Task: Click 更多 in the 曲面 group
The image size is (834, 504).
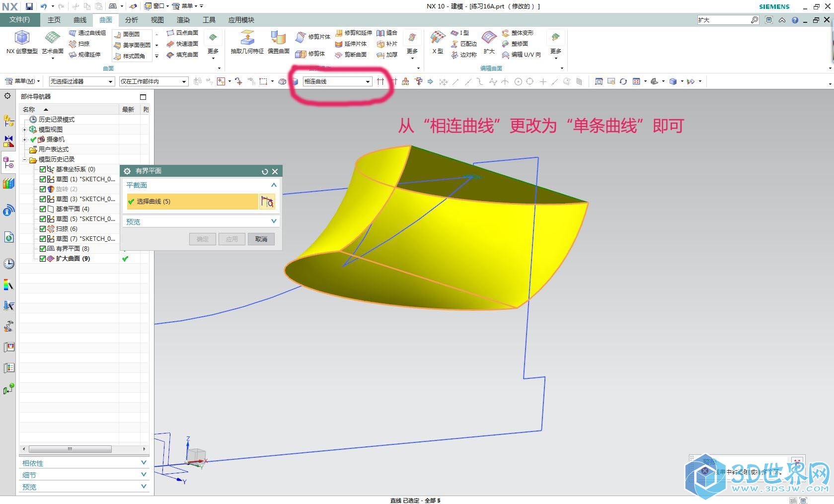Action: (x=213, y=44)
